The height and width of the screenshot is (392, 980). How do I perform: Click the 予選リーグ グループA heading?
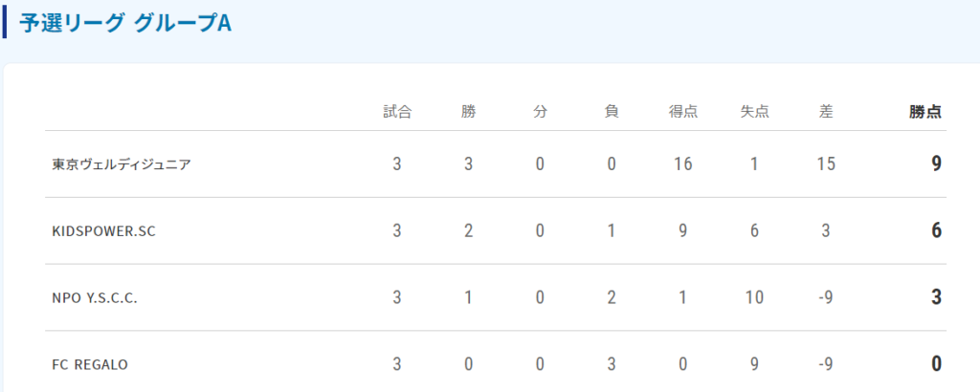(125, 23)
